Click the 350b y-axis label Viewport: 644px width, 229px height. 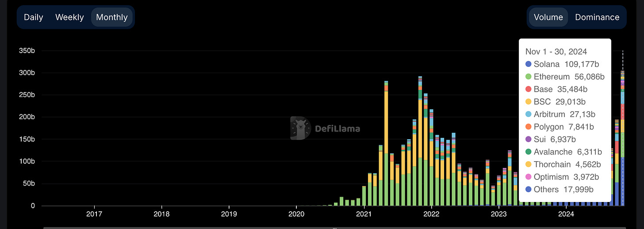[27, 50]
